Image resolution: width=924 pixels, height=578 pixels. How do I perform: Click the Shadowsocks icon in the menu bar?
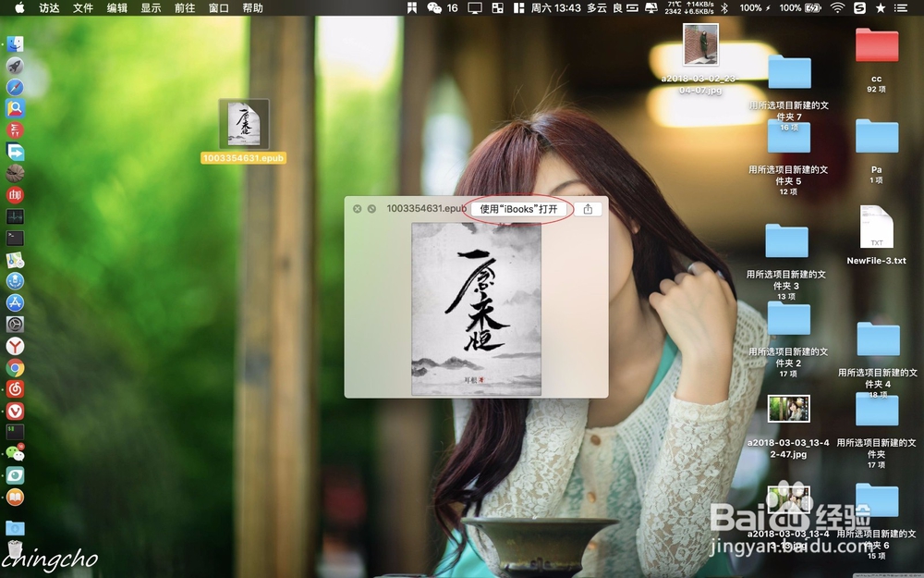click(x=861, y=8)
